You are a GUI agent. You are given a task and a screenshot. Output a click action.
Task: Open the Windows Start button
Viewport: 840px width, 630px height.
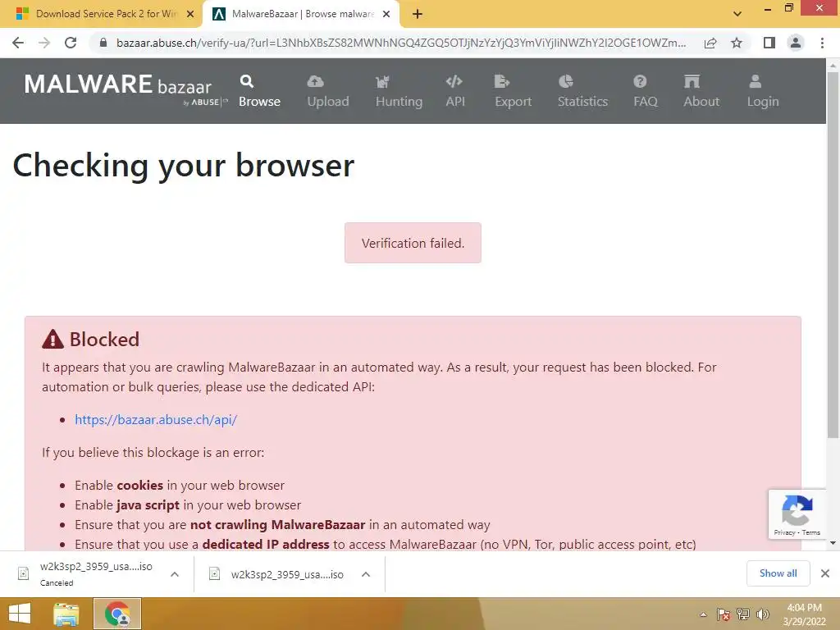[x=20, y=614]
